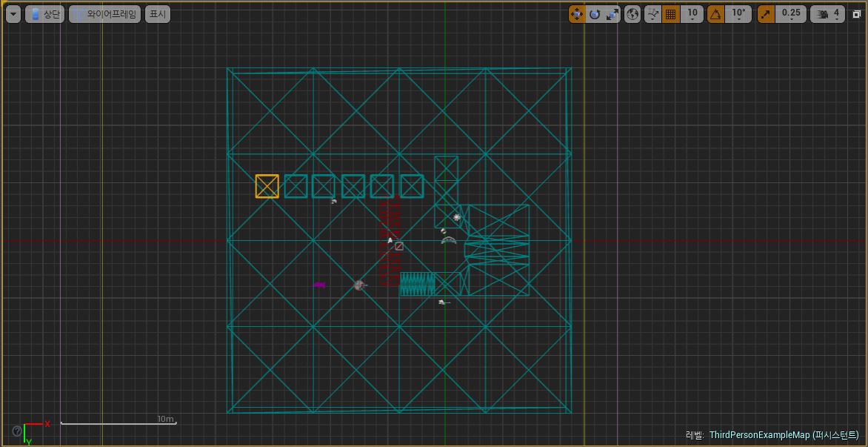Open the scale snap 0.25 dropdown
Viewport: 868px width, 447px height.
coord(790,14)
